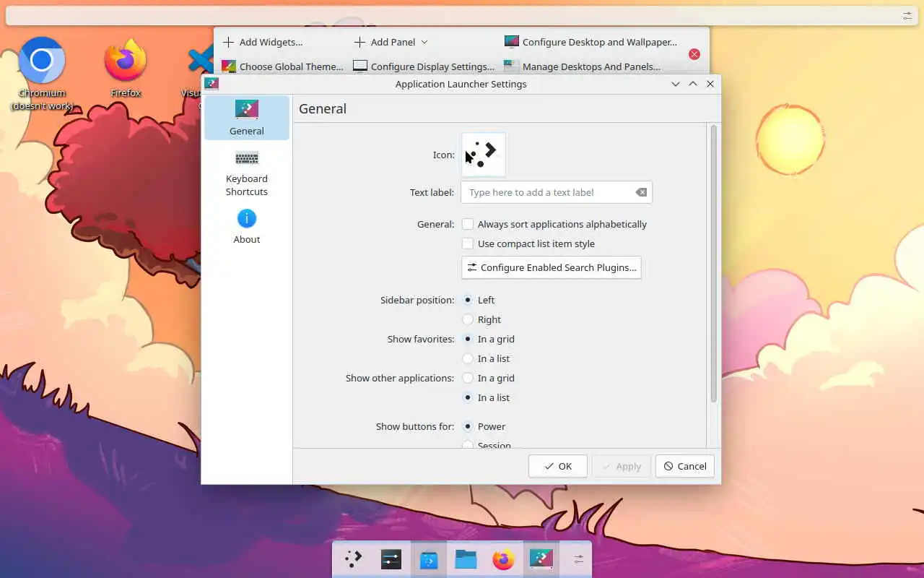Screen dimensions: 924x578
Task: Show other applications in a list
Action: [486, 397]
